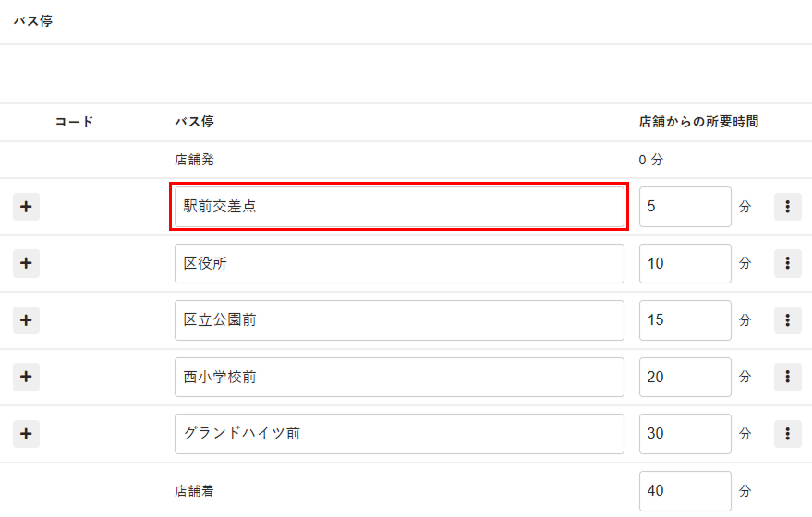812x517 pixels.
Task: Edit the 20-minute travel time field
Action: click(x=685, y=377)
